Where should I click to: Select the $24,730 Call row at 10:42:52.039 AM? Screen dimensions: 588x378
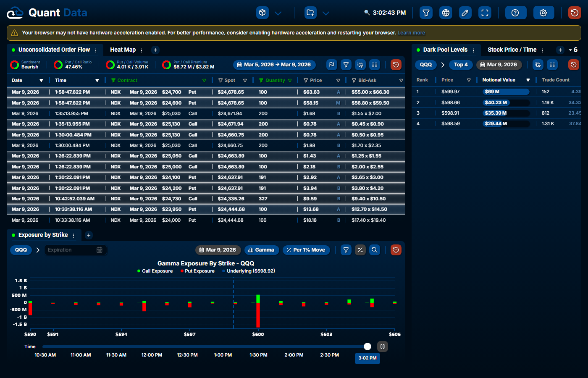pyautogui.click(x=206, y=199)
